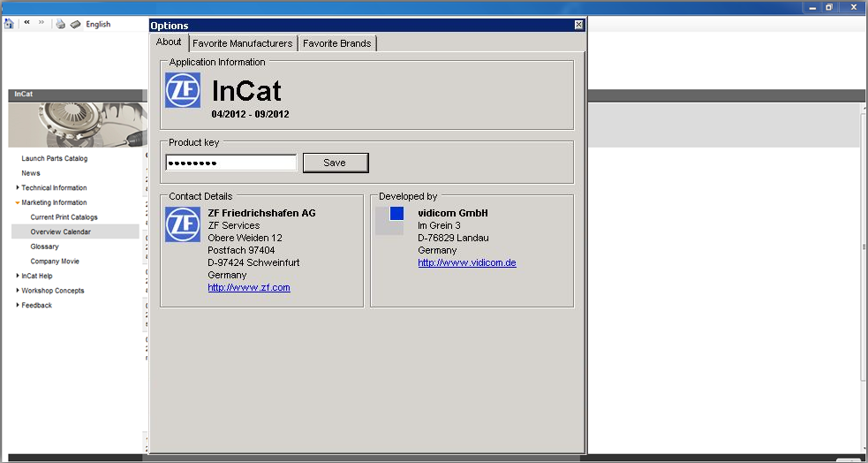
Task: Select Technical Information label
Action: click(x=54, y=187)
